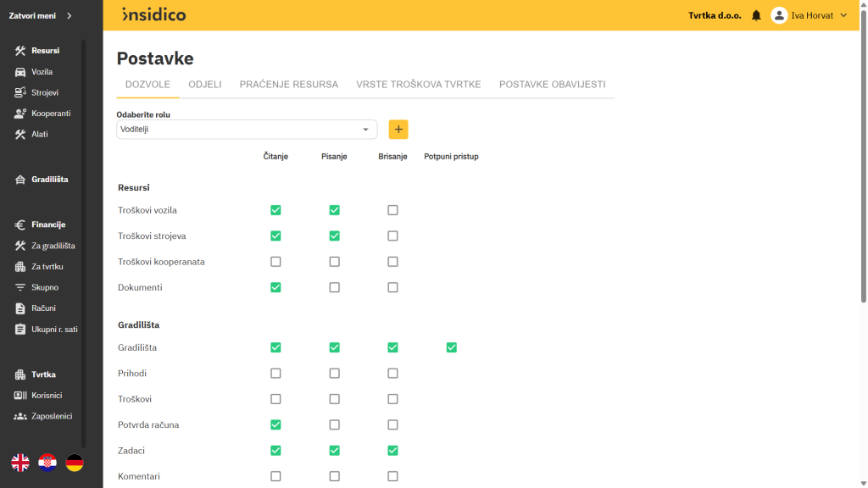Viewport: 868px width, 488px height.
Task: Click the user avatar icon
Action: pos(779,15)
